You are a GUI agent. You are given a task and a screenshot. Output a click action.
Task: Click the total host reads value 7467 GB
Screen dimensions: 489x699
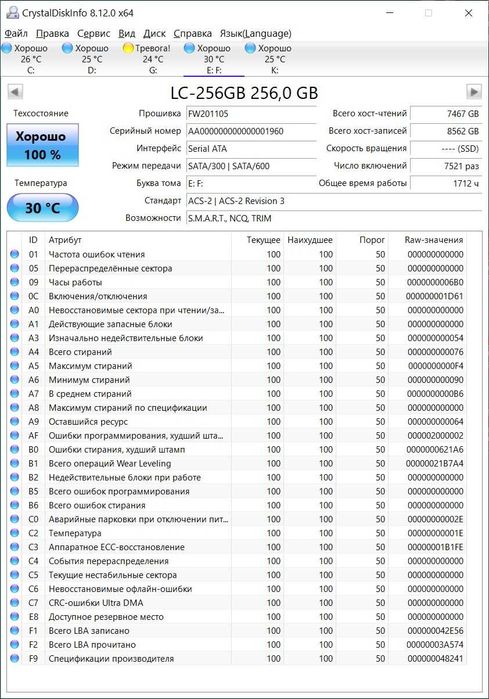446,113
